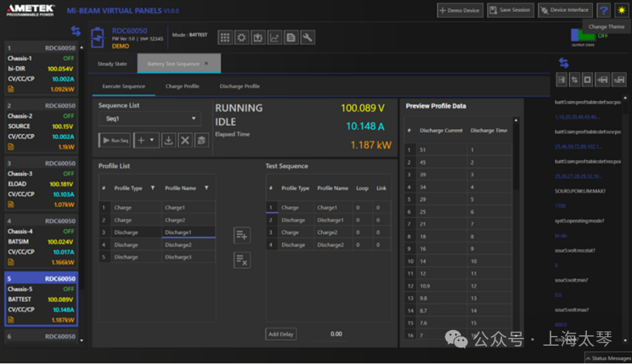Toggle theme with the sun icon
632x364 pixels.
(x=620, y=10)
